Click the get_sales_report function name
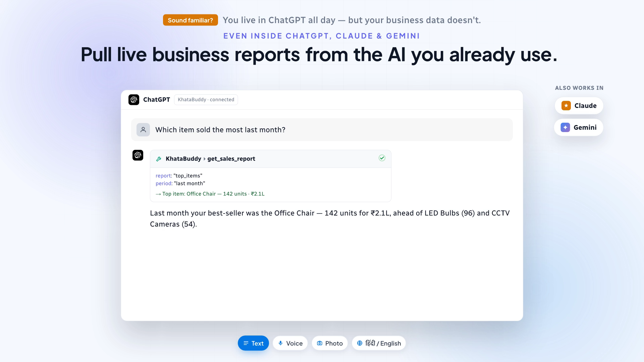This screenshot has width=644, height=362. coord(231,159)
